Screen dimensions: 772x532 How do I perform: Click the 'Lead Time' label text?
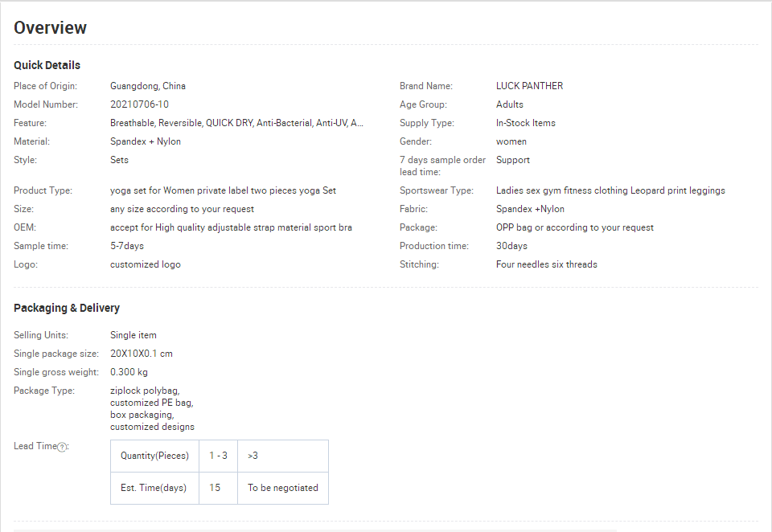(x=35, y=446)
